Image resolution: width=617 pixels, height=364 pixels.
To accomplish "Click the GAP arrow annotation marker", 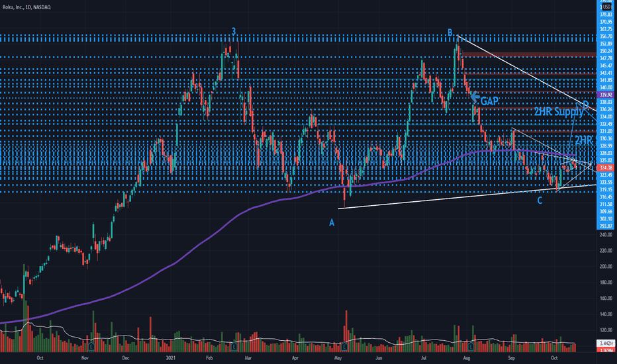I will click(x=475, y=96).
